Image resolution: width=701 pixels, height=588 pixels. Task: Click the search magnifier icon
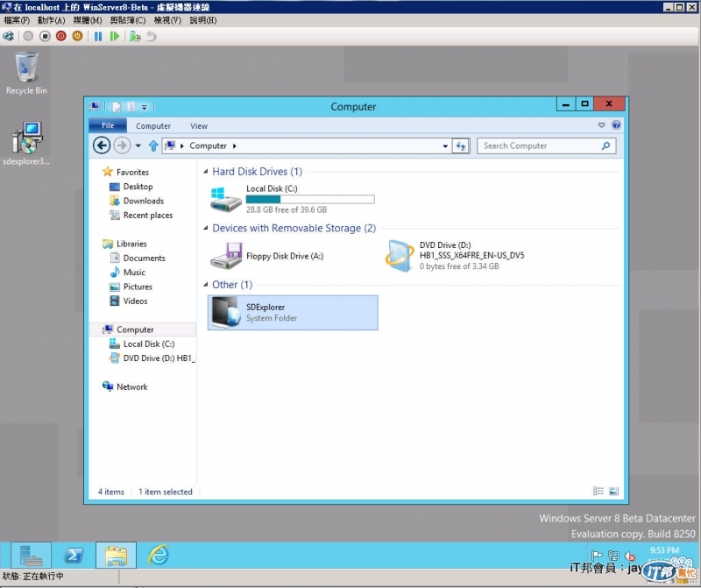tap(605, 145)
